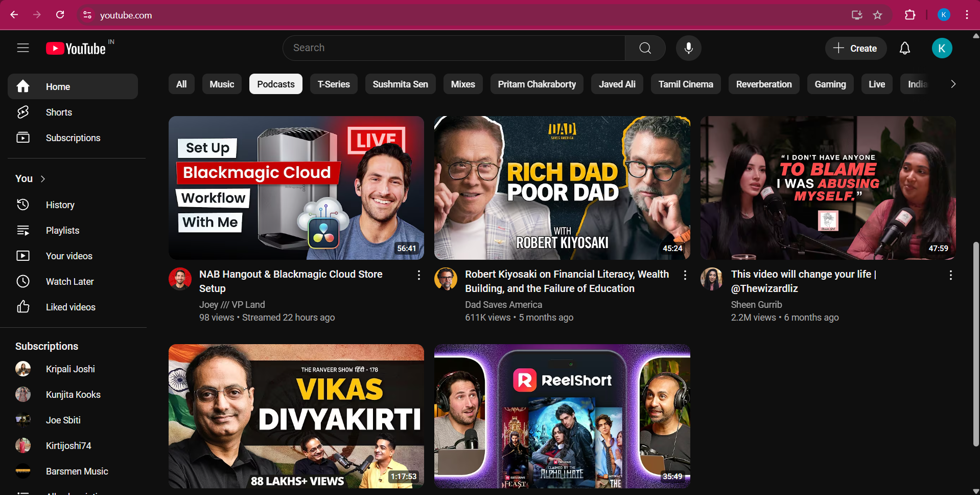Open Your videos
980x495 pixels.
click(73, 256)
